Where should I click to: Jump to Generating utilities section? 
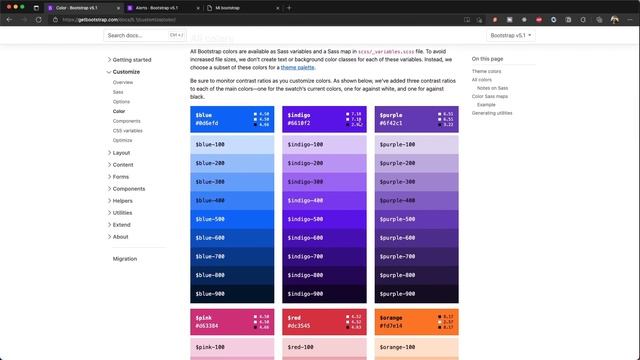[x=492, y=113]
